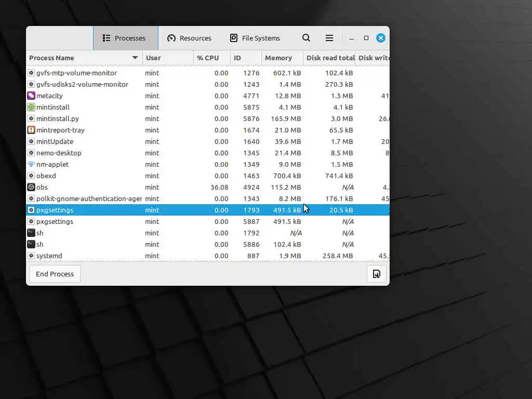The width and height of the screenshot is (532, 399).
Task: Click the gear icon beside mintinstall.py
Action: point(31,119)
